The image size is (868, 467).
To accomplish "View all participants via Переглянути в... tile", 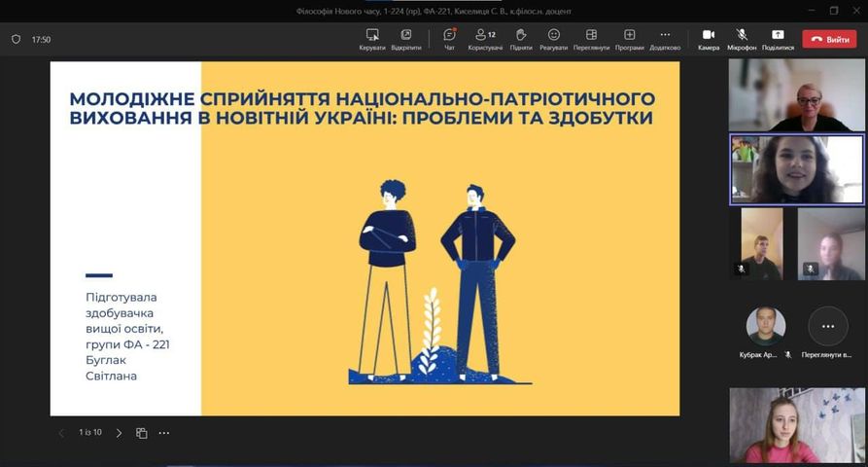I will [827, 328].
